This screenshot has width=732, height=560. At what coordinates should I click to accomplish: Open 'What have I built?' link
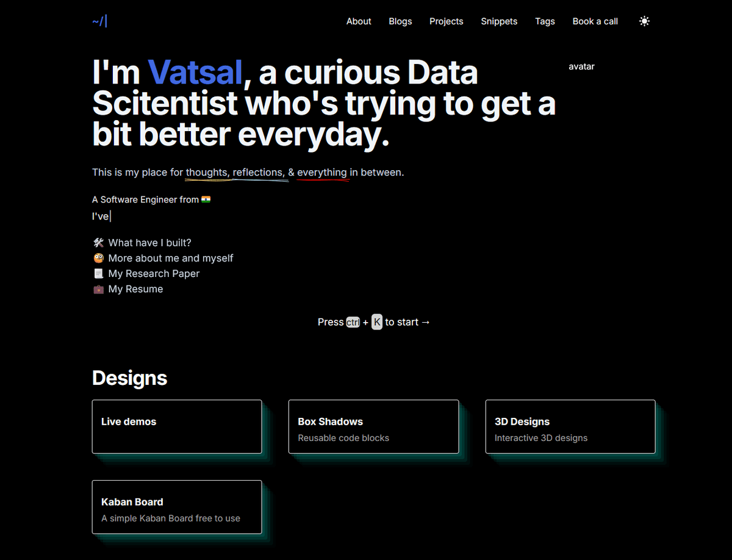tap(150, 243)
